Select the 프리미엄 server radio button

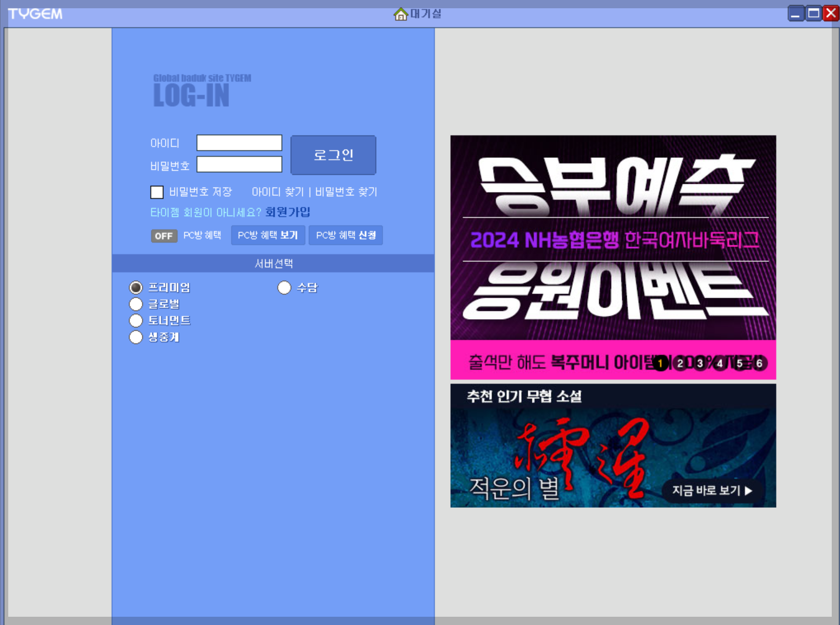136,288
